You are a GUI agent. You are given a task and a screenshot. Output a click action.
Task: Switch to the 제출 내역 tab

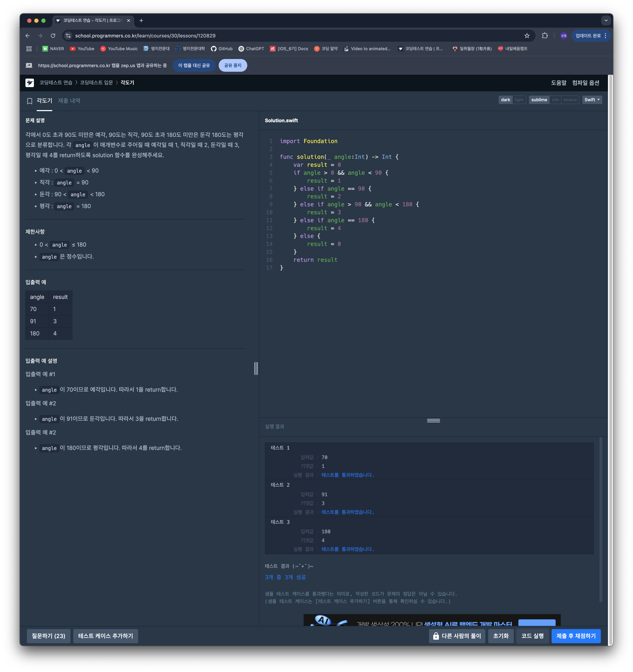pos(69,101)
